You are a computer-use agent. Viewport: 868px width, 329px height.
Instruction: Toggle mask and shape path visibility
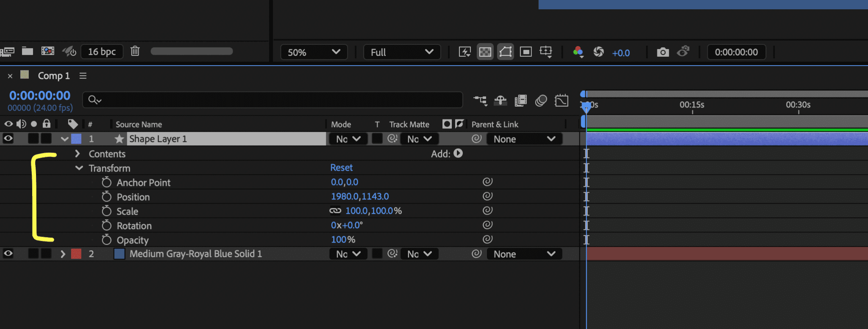point(505,52)
